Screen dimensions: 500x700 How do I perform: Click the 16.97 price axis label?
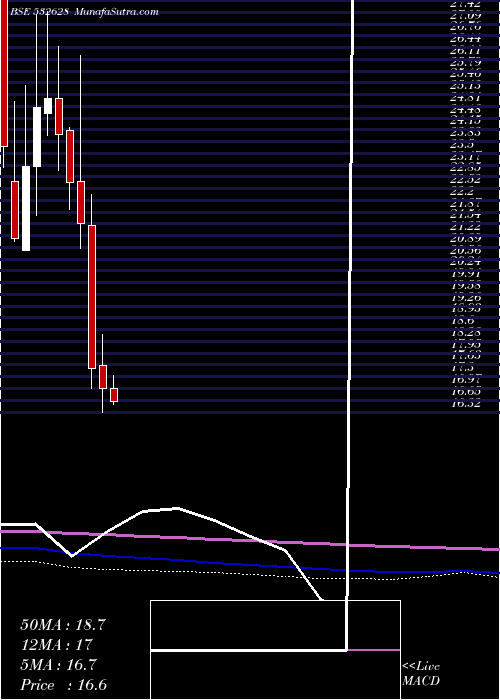point(466,379)
